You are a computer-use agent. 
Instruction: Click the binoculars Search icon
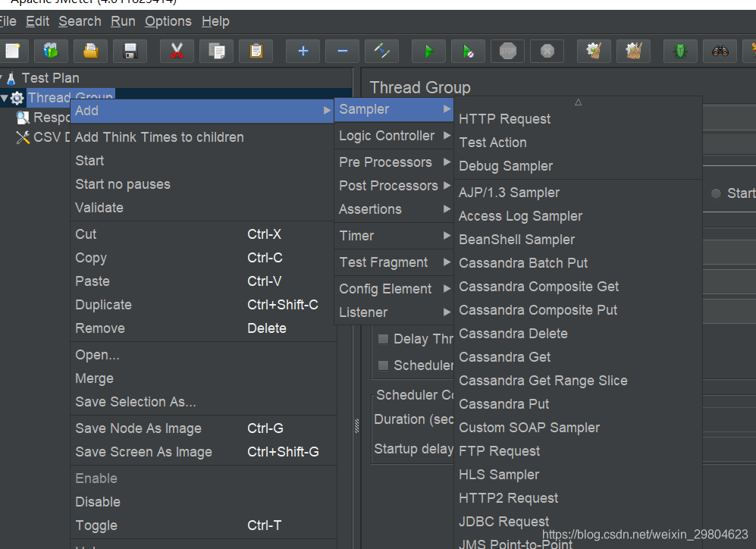pos(720,51)
